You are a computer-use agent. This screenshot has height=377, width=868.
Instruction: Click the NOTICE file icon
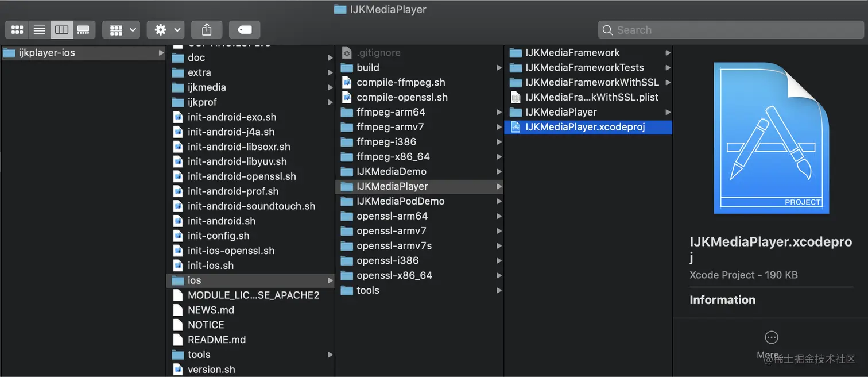tap(177, 325)
